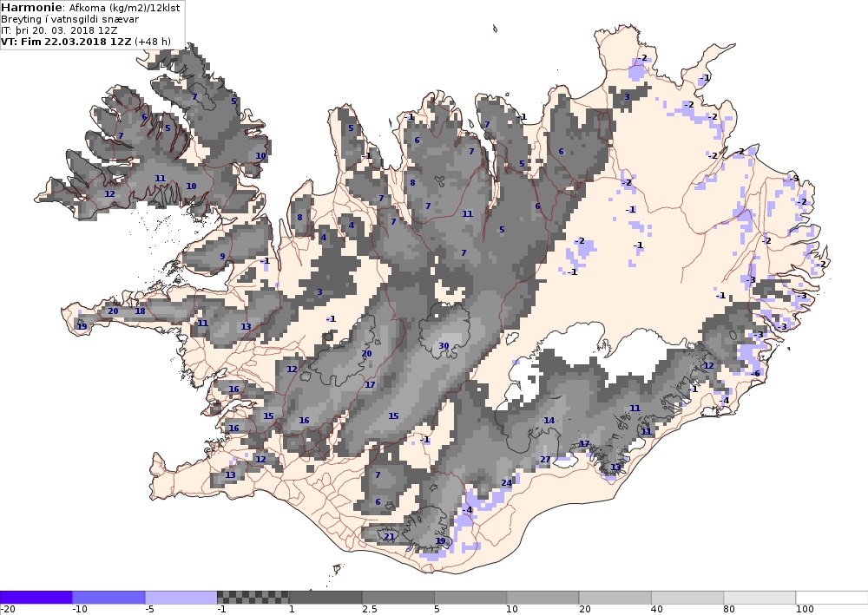The height and width of the screenshot is (615, 868).
Task: Choose the gray 2.5 to 5 legend swatch
Action: 398,598
